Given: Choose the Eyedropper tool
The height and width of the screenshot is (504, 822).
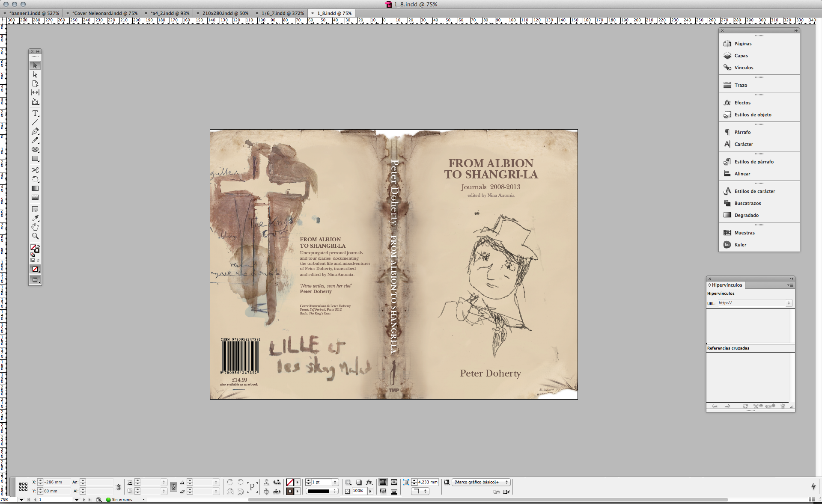Looking at the screenshot, I should coord(35,218).
